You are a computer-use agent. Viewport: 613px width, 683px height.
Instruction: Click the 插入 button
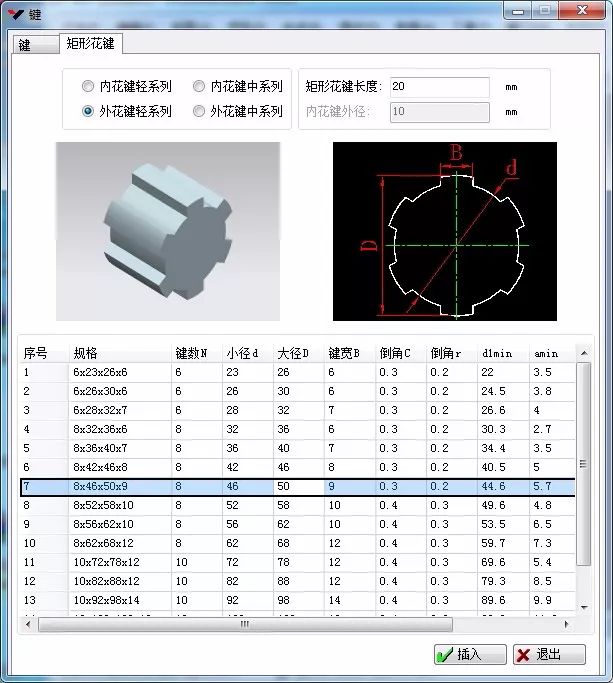pyautogui.click(x=470, y=654)
